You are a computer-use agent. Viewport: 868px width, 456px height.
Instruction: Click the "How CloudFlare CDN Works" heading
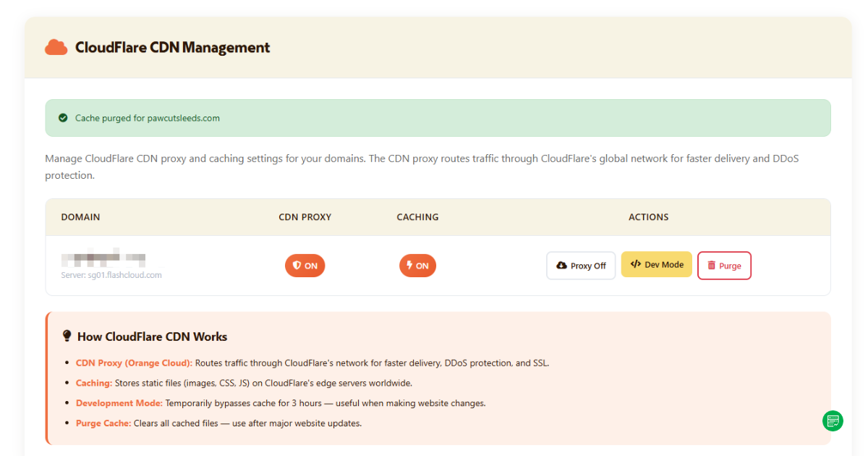[x=153, y=337]
